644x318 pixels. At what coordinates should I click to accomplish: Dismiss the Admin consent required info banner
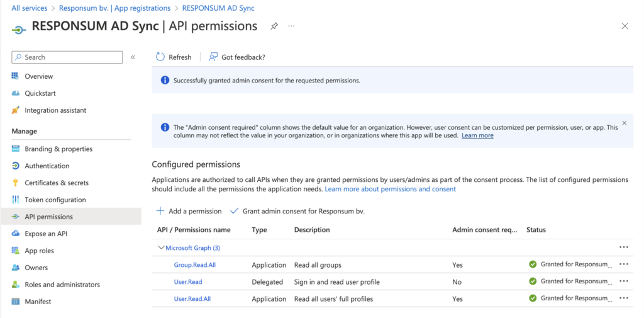point(625,123)
